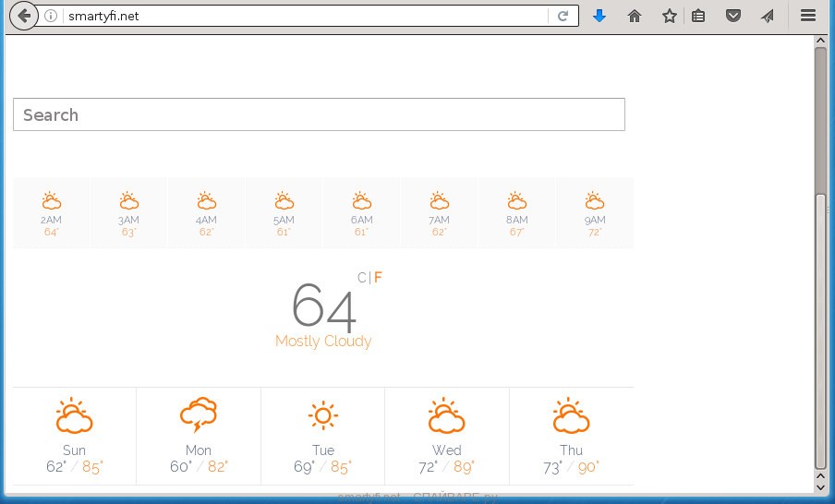Reload the smartyfi.net page
The height and width of the screenshot is (504, 835).
click(x=563, y=16)
